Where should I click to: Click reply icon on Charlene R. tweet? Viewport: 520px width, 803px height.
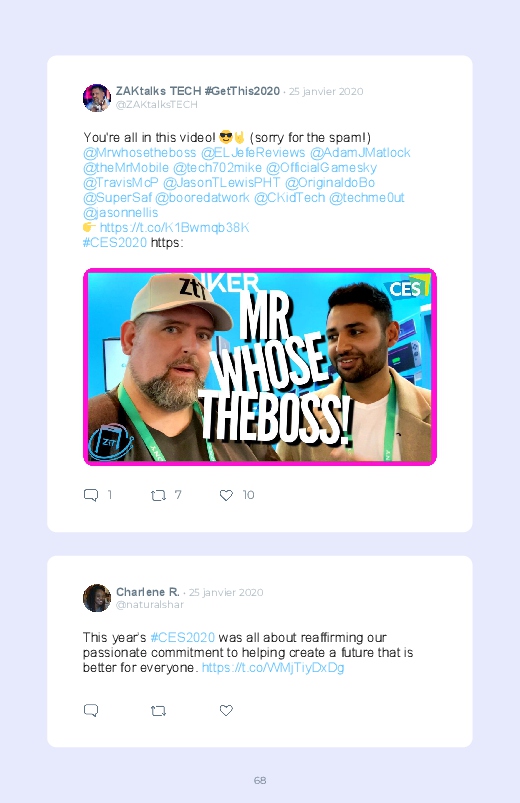91,710
